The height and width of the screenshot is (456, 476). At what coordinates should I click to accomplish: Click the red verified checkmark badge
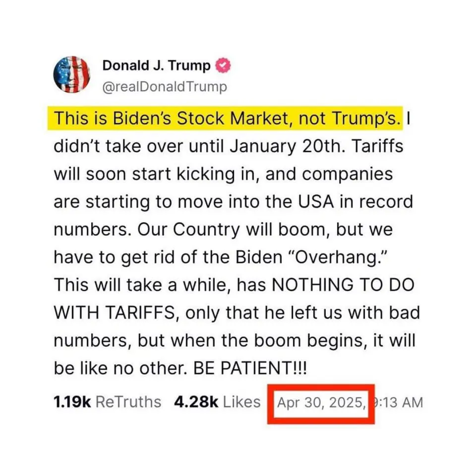pos(223,65)
